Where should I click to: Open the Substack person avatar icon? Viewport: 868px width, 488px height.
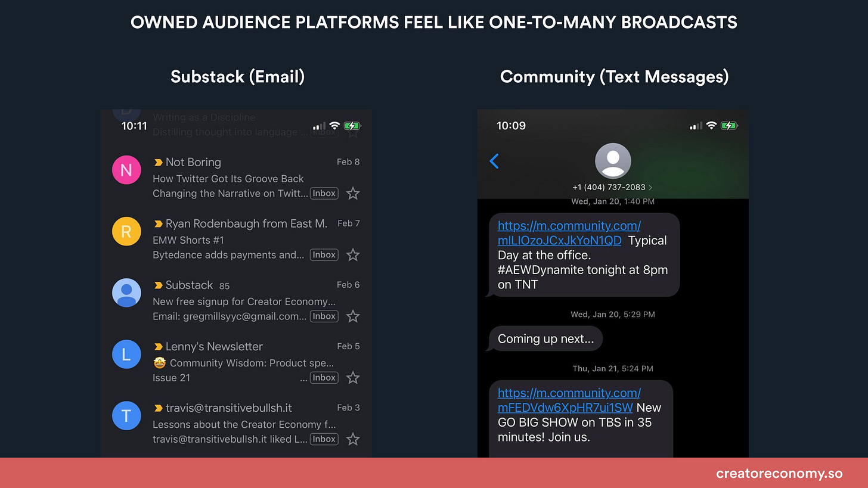(x=126, y=293)
